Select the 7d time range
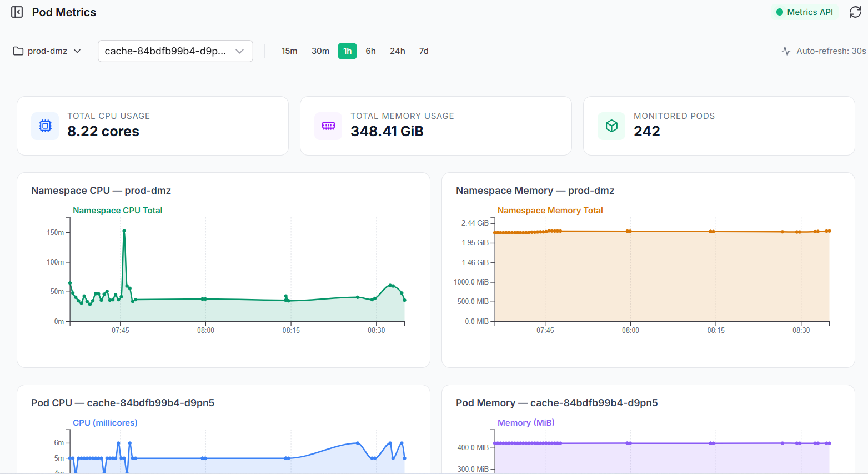The width and height of the screenshot is (868, 474). (x=424, y=51)
